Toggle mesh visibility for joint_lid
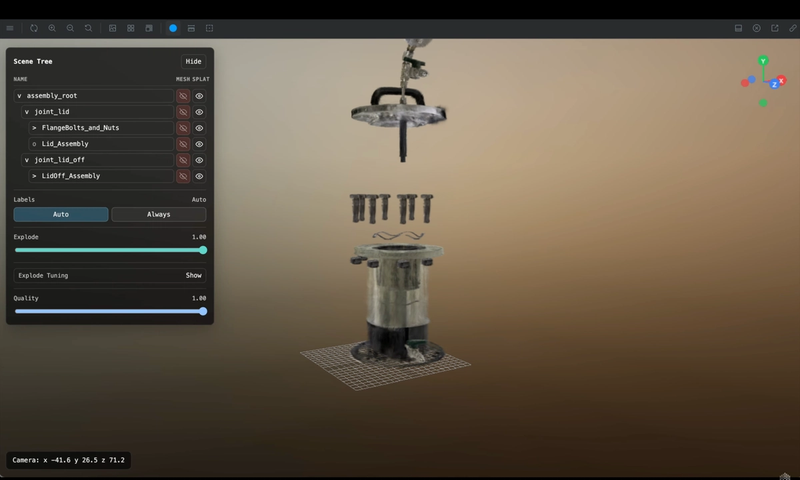The height and width of the screenshot is (480, 800). (183, 112)
